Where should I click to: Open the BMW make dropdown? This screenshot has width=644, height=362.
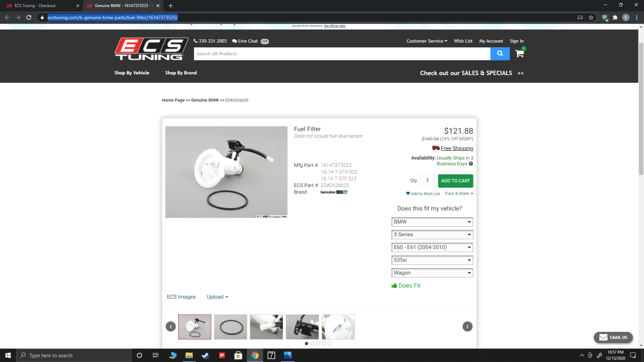432,222
